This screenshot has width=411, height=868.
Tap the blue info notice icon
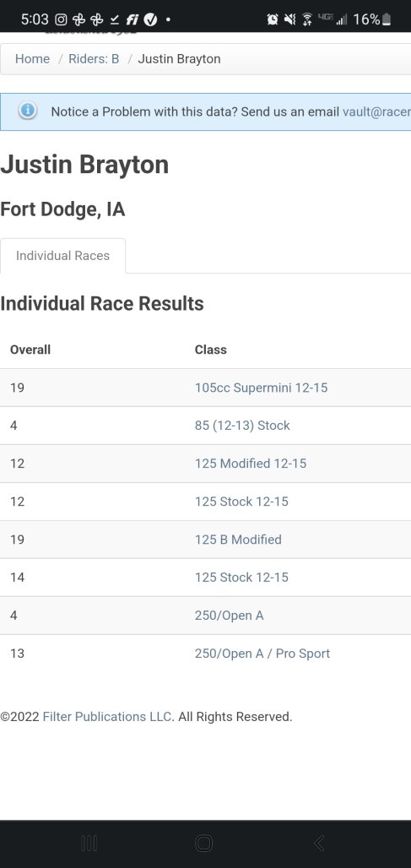pos(27,111)
